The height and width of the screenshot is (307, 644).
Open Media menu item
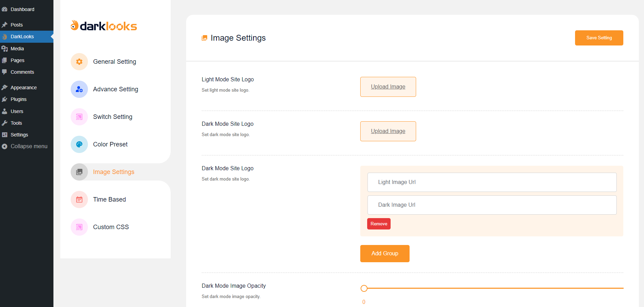pos(17,49)
